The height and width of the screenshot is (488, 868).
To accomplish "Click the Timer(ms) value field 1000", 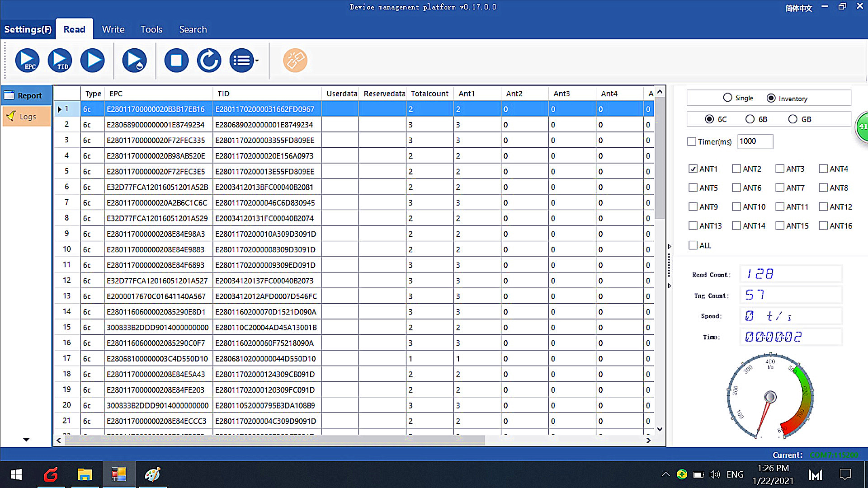I will 755,141.
